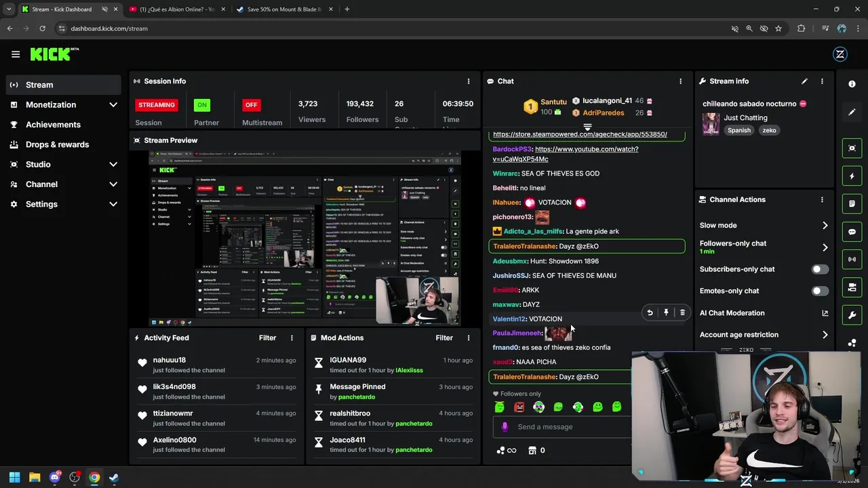This screenshot has height=488, width=868.
Task: Open Channel Actions three-dot options
Action: tap(822, 200)
